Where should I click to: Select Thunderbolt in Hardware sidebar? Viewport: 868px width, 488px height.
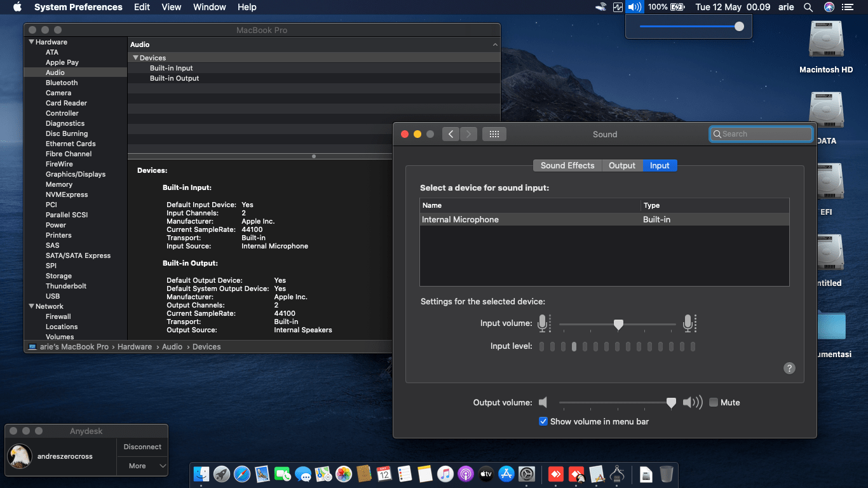[66, 286]
